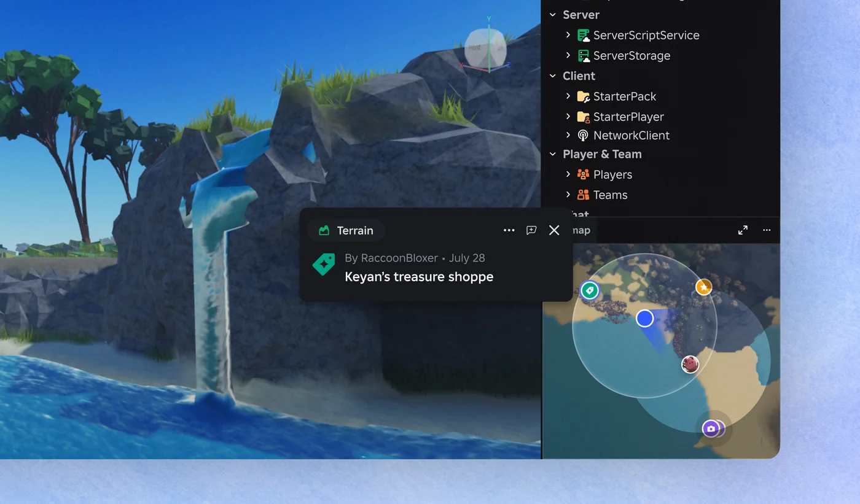Click the Terrain tag chip
This screenshot has width=860, height=504.
(x=346, y=230)
